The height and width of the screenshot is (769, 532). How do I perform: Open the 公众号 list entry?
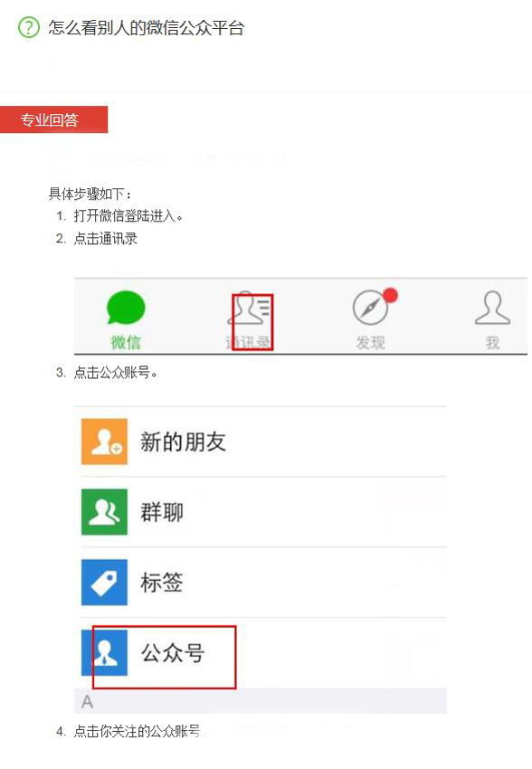[x=264, y=653]
